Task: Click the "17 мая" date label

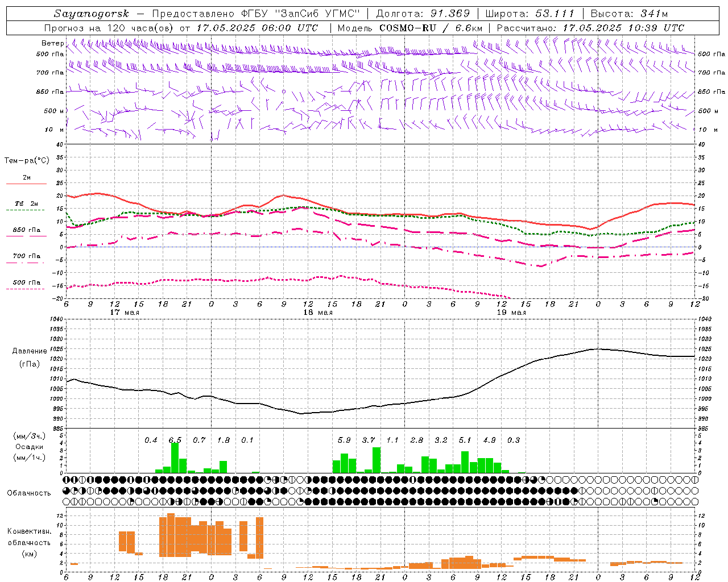Action: point(124,313)
